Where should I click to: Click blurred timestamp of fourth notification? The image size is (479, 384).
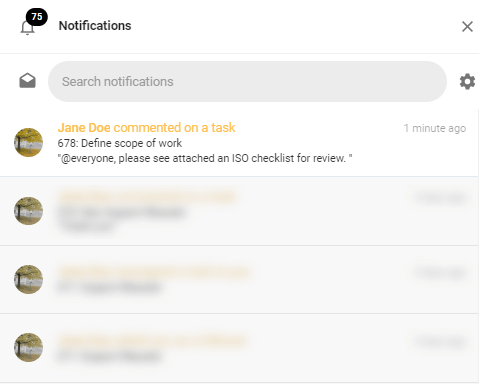(440, 342)
